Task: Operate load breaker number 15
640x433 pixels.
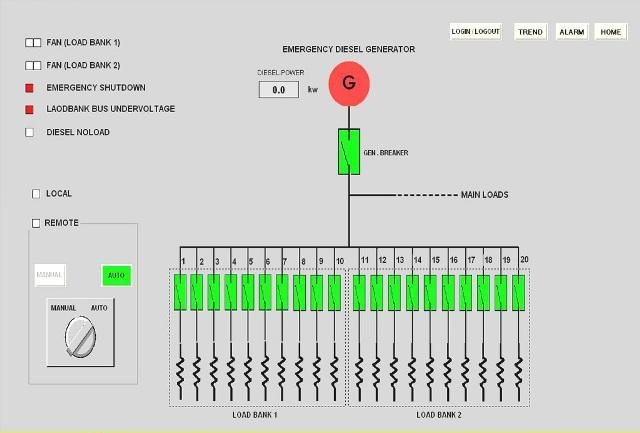Action: [x=430, y=293]
